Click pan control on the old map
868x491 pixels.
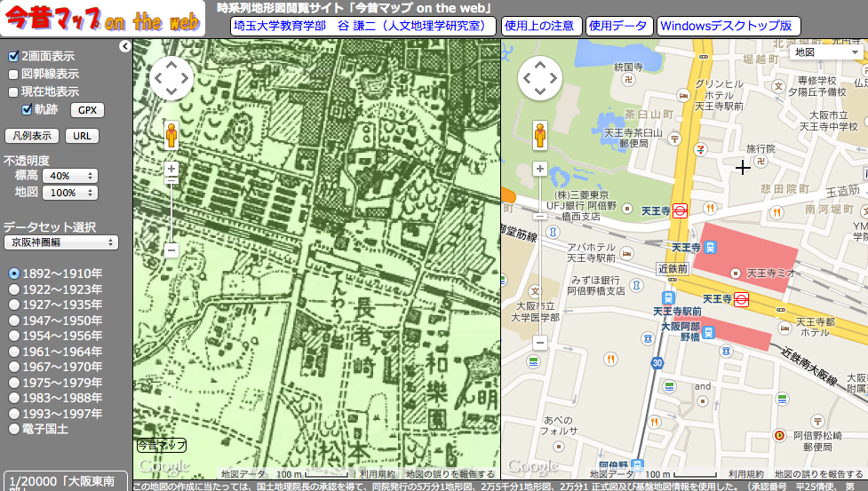point(171,78)
